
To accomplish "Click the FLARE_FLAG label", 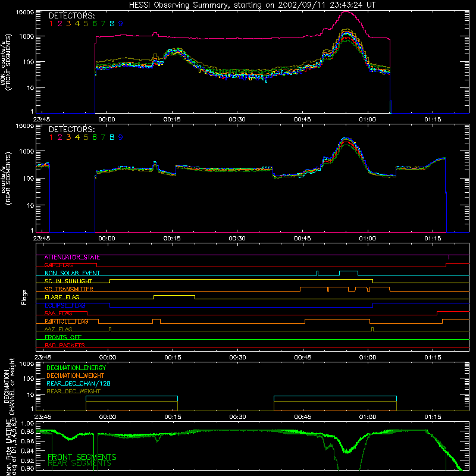I will pos(62,297).
